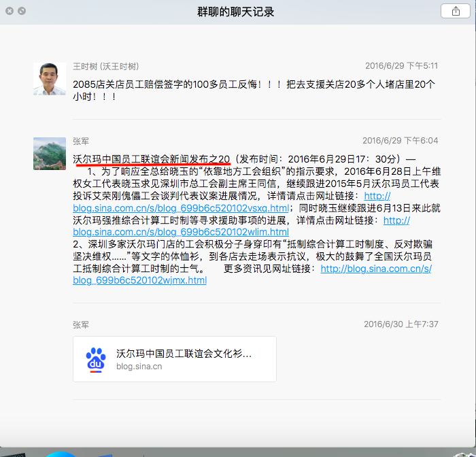Image resolution: width=476 pixels, height=457 pixels.
Task: Click the 2016/6/29 下午5:11 timestamp
Action: coord(401,66)
